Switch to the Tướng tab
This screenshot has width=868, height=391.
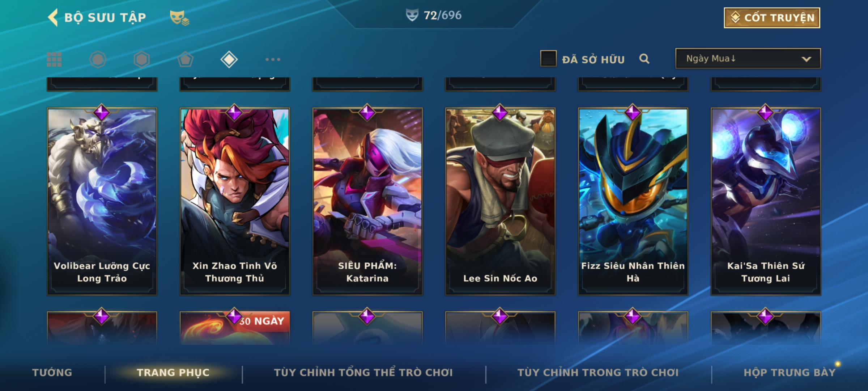coord(52,373)
